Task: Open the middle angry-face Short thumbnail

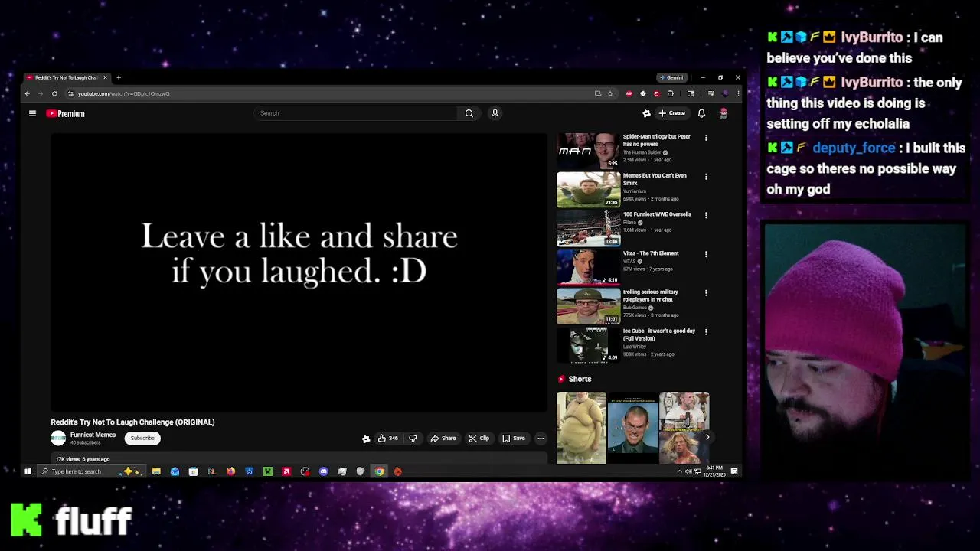Action: tap(632, 428)
